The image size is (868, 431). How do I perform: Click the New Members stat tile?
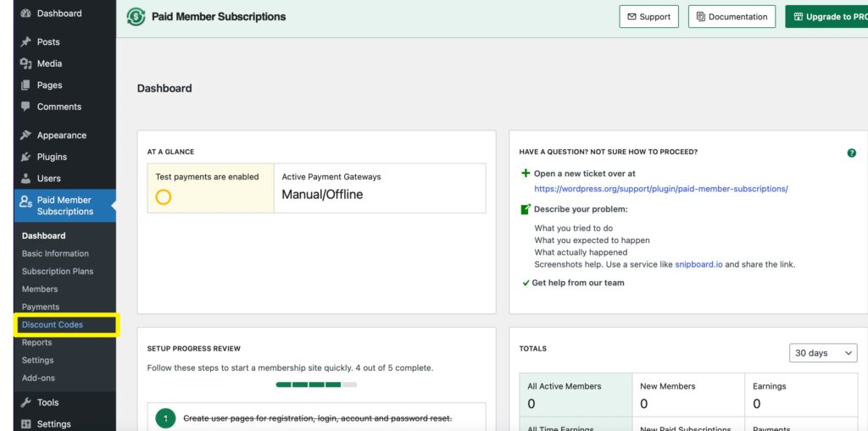pyautogui.click(x=688, y=395)
